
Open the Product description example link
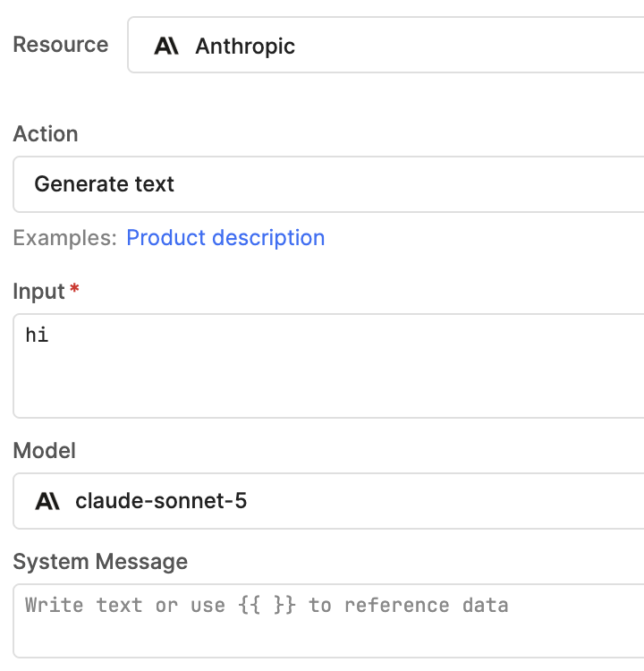(x=225, y=238)
